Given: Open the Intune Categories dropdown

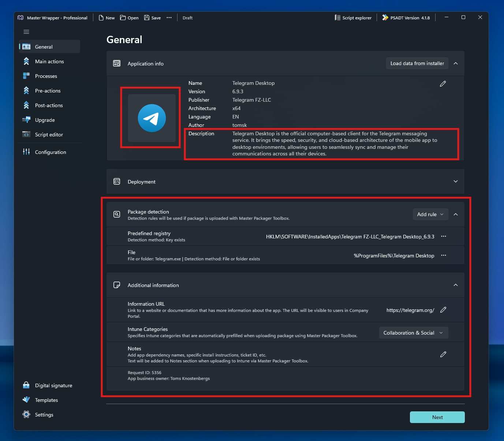Looking at the screenshot, I should click(x=414, y=333).
